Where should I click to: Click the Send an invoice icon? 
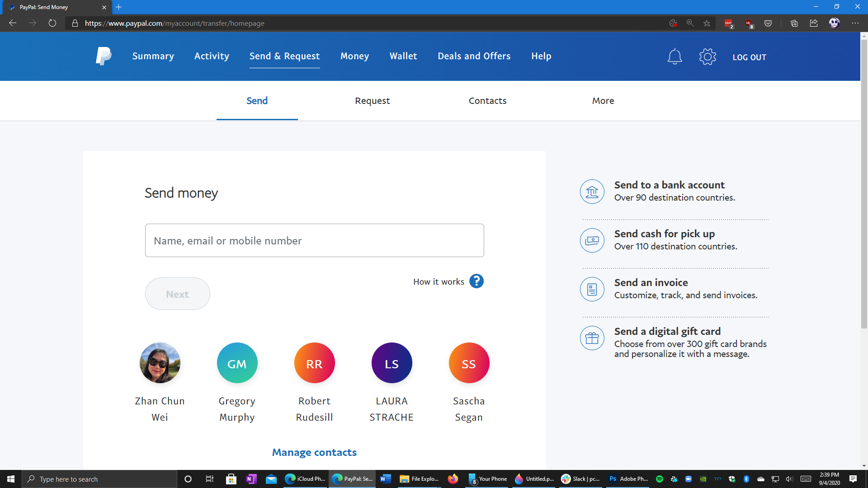[592, 289]
